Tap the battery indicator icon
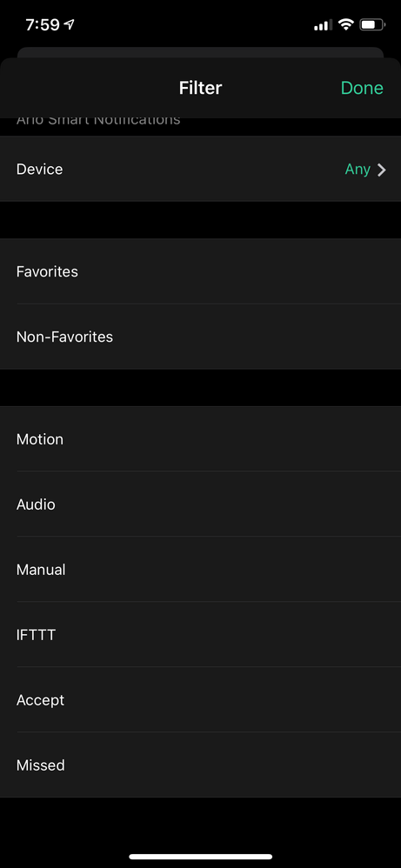This screenshot has width=401, height=868. coord(372,24)
